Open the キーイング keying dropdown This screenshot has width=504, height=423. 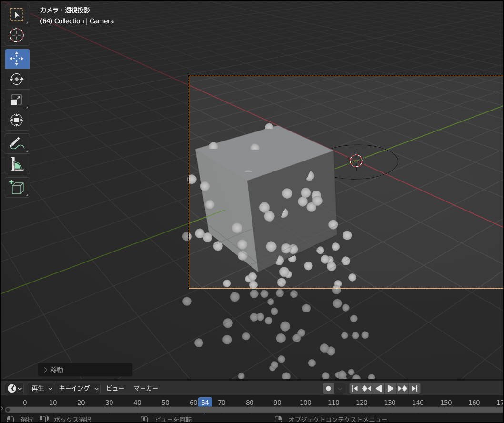77,388
